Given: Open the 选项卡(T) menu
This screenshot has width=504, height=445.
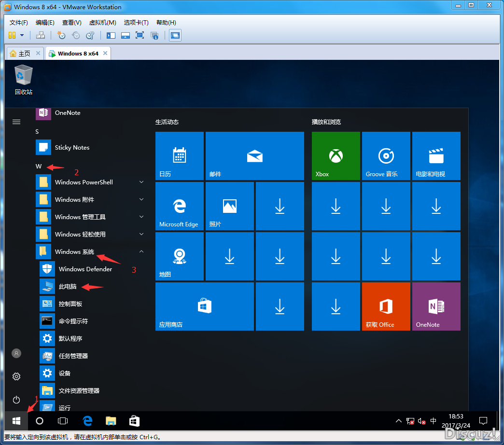Looking at the screenshot, I should (x=136, y=23).
